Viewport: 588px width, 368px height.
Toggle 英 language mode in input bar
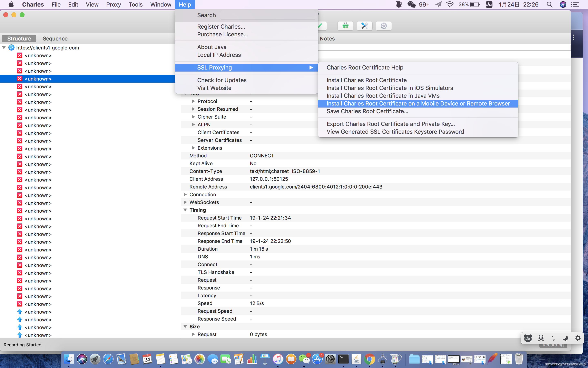coord(541,338)
